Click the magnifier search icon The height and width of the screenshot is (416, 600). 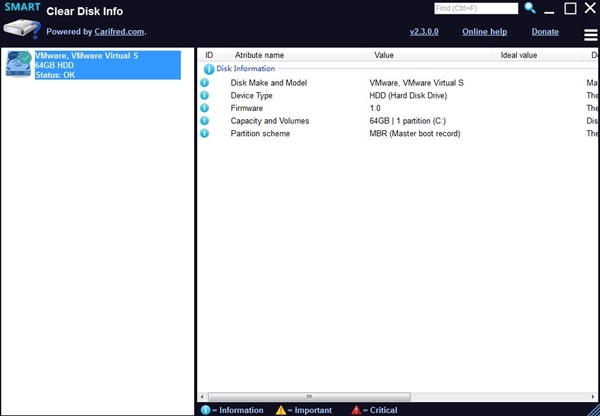point(530,8)
